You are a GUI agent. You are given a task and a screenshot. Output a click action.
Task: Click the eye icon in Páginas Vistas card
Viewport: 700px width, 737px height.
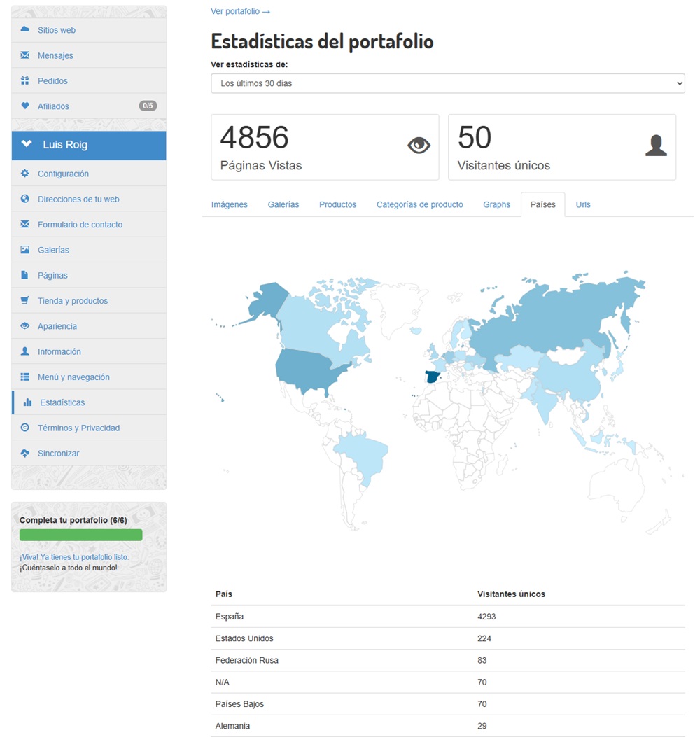pyautogui.click(x=419, y=146)
